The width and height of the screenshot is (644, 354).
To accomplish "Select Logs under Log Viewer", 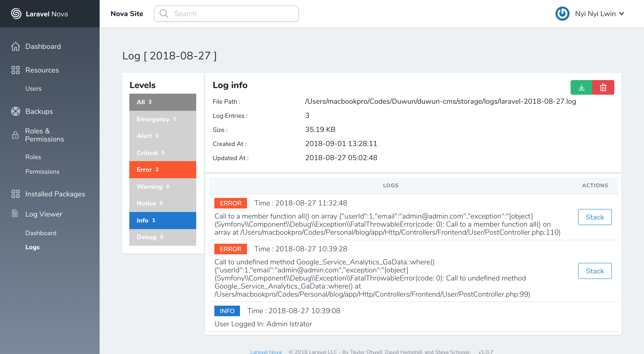I will pos(32,247).
